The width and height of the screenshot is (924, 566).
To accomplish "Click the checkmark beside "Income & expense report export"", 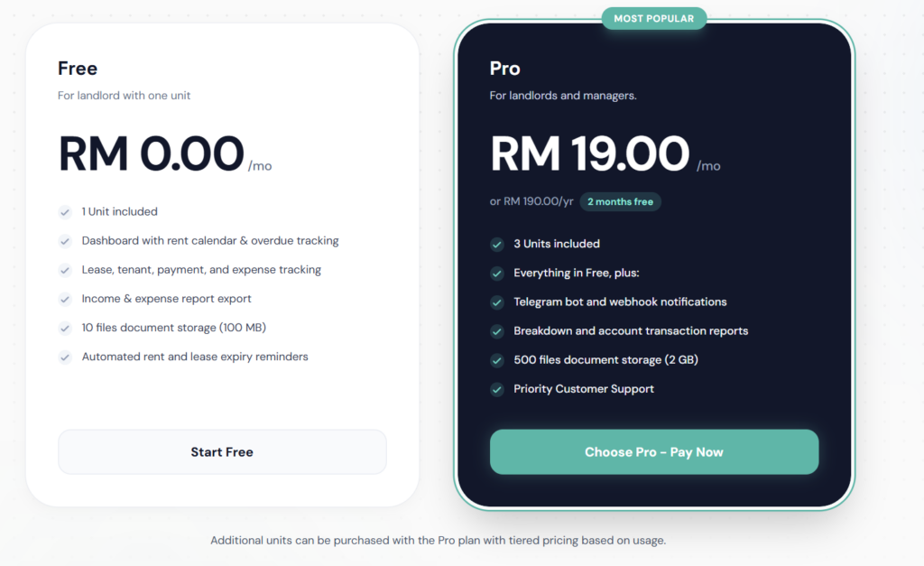I will click(65, 299).
